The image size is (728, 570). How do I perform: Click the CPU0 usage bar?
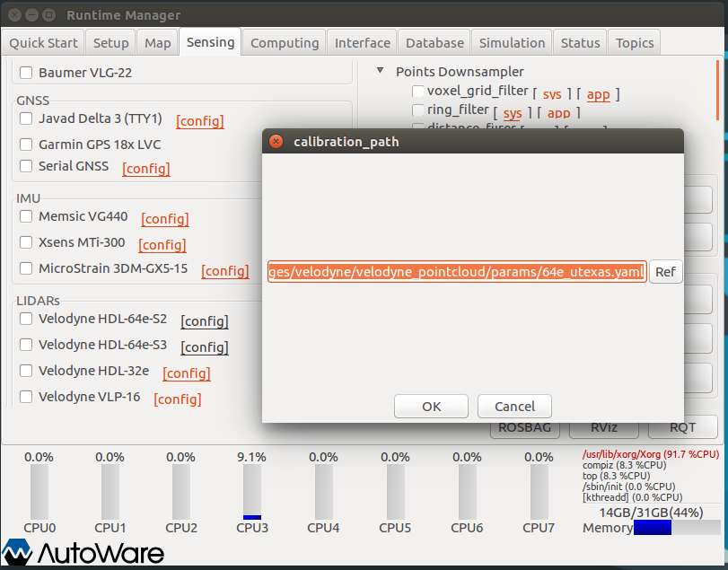pos(39,492)
